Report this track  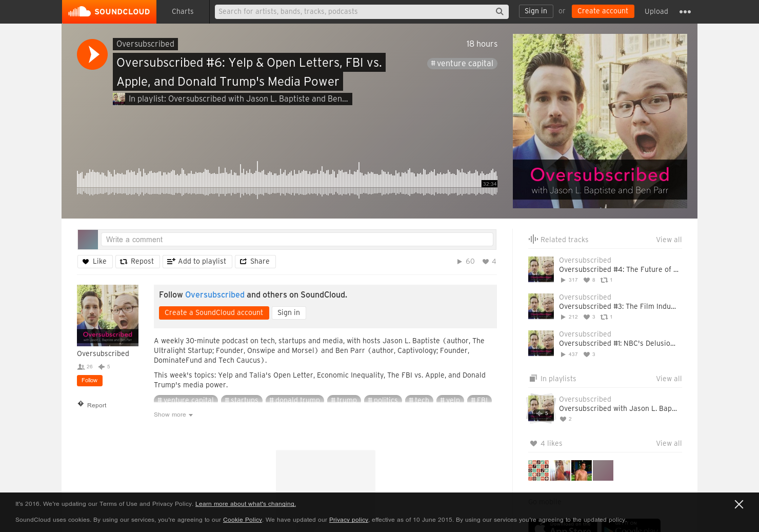92,405
